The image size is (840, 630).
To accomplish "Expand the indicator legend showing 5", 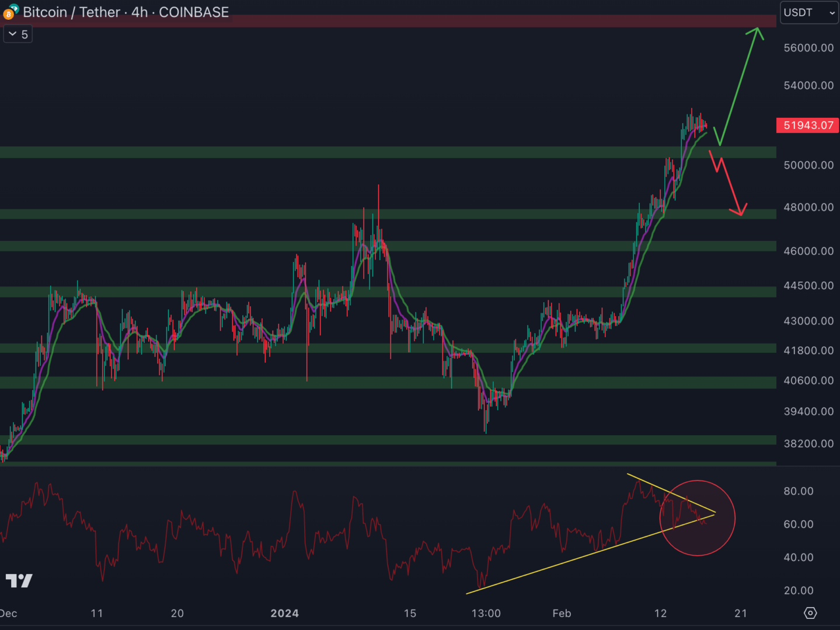I will pyautogui.click(x=18, y=34).
